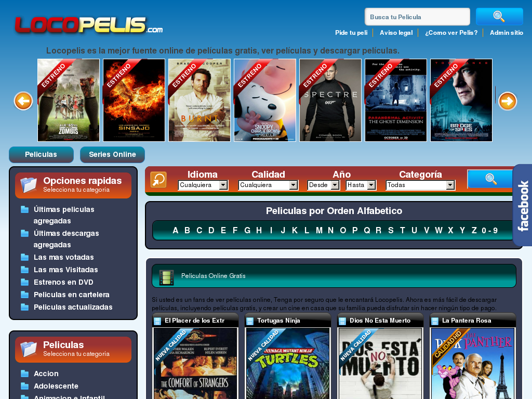Click the Peliculas sidebar header folder icon
532x399 pixels.
coord(29,349)
